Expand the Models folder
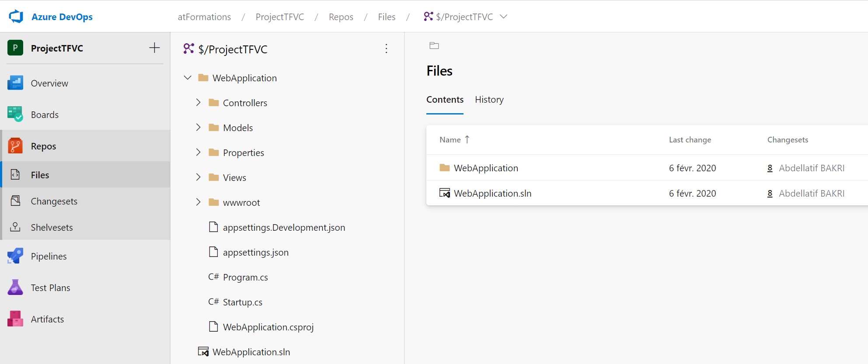This screenshot has height=364, width=868. (x=198, y=127)
